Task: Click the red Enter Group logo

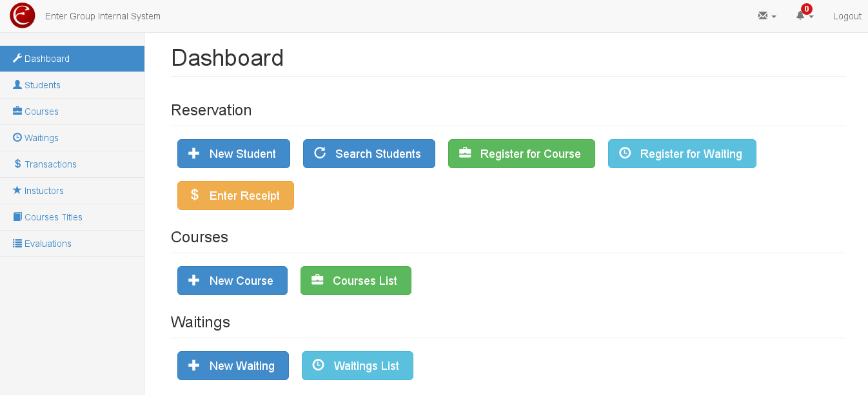Action: [x=23, y=15]
